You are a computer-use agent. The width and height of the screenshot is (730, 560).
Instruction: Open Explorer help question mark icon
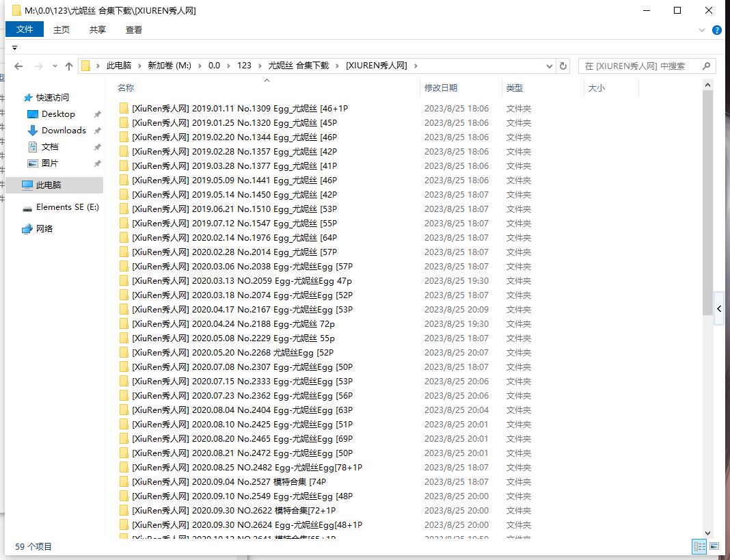[x=717, y=30]
